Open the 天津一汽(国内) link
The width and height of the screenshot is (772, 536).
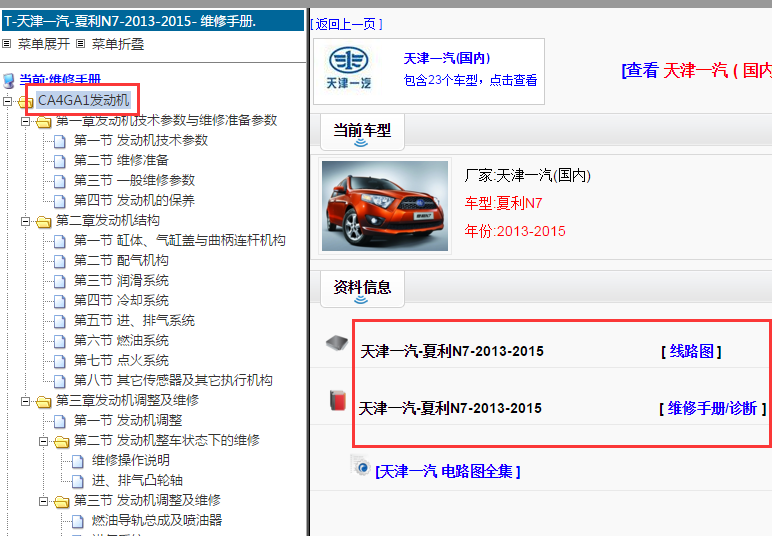click(447, 59)
